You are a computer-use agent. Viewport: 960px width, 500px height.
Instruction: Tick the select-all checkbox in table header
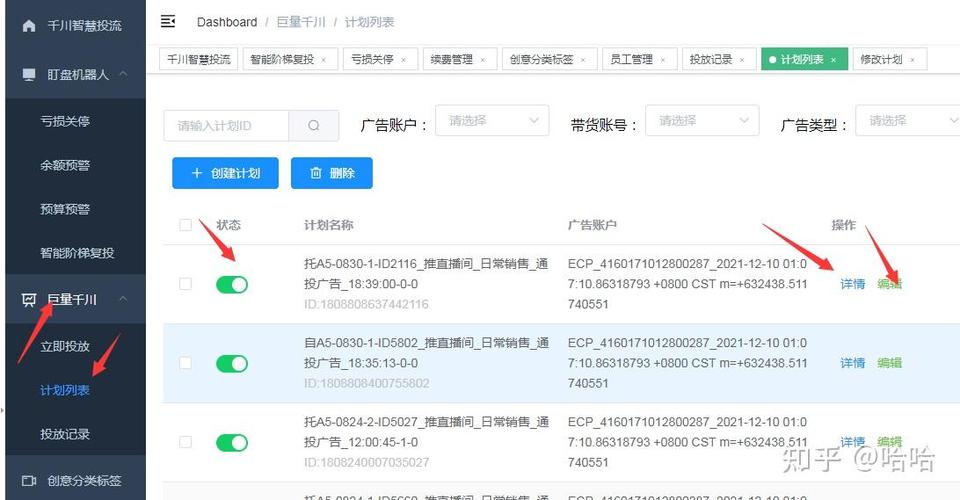186,225
